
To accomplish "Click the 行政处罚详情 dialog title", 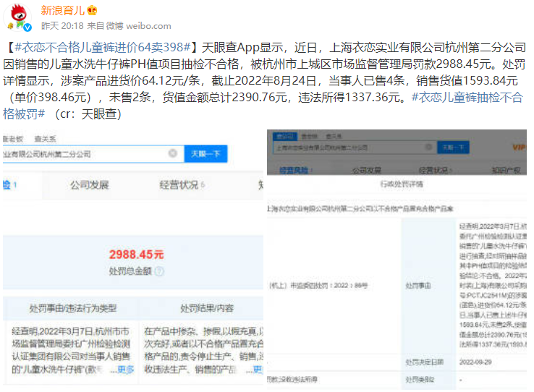I will (402, 184).
